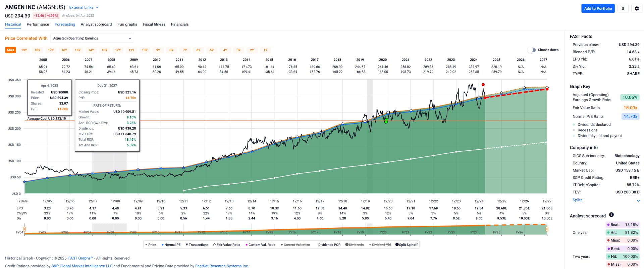Click the FY20 label in mini timeline
The height and width of the screenshot is (269, 644).
point(383,232)
